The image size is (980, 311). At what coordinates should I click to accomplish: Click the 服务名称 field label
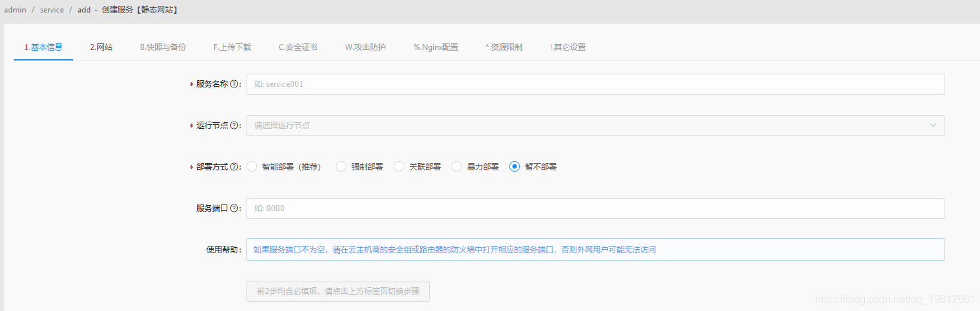point(212,84)
